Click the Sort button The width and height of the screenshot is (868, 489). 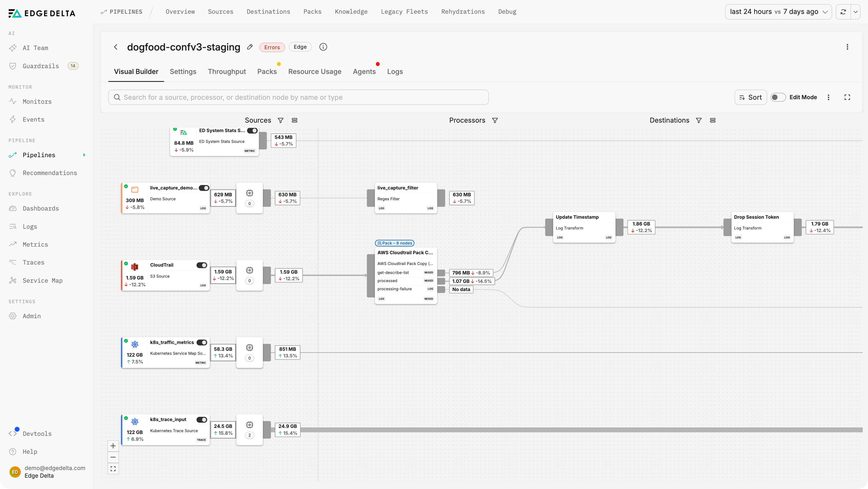750,97
